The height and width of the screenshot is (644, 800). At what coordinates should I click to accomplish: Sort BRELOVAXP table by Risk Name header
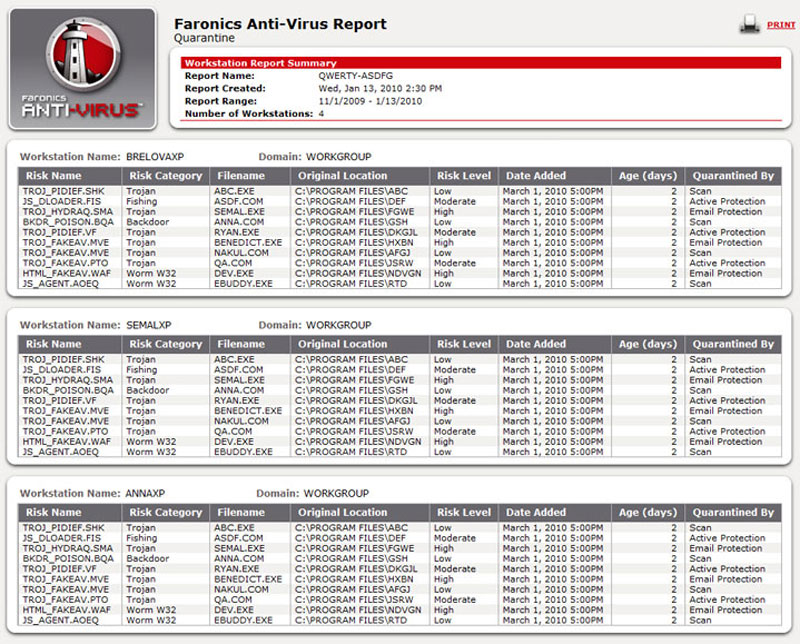point(53,176)
